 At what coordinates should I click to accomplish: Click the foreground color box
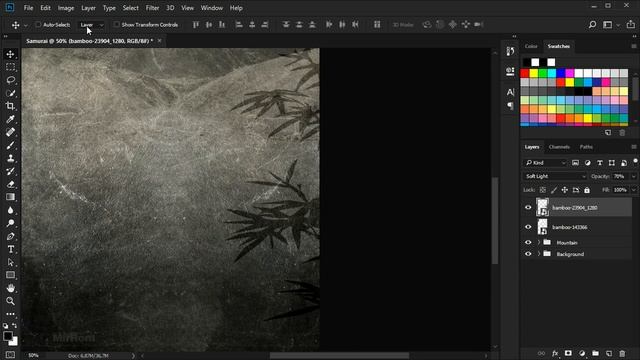tap(8, 336)
